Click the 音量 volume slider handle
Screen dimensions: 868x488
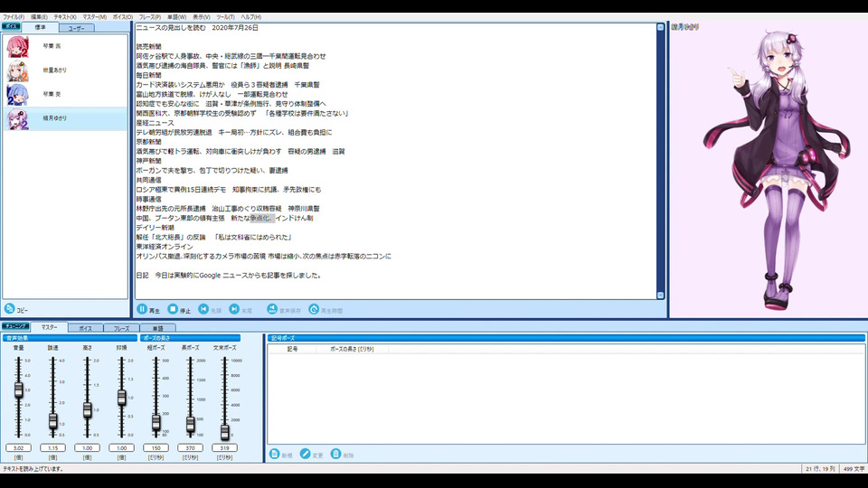coord(18,389)
